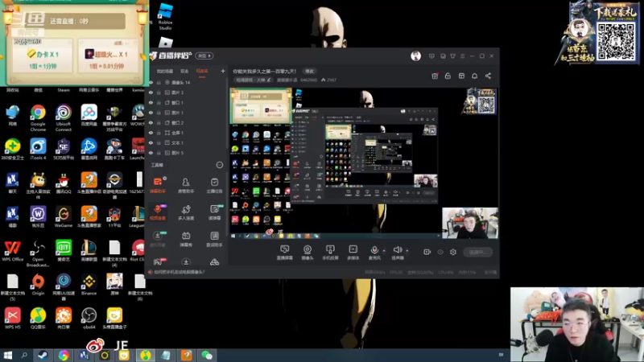Image resolution: width=644 pixels, height=362 pixels.
Task: Click the streamer avatar in title bar
Action: coord(415,56)
